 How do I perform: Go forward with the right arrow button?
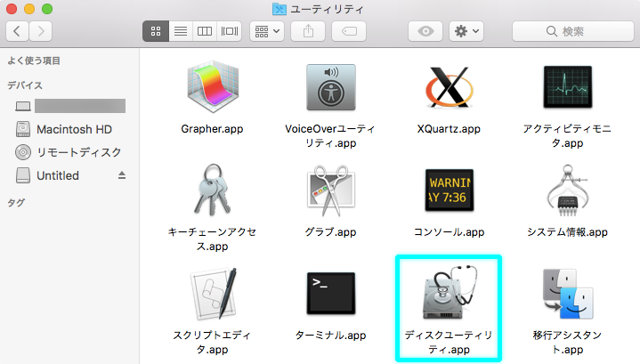point(40,31)
